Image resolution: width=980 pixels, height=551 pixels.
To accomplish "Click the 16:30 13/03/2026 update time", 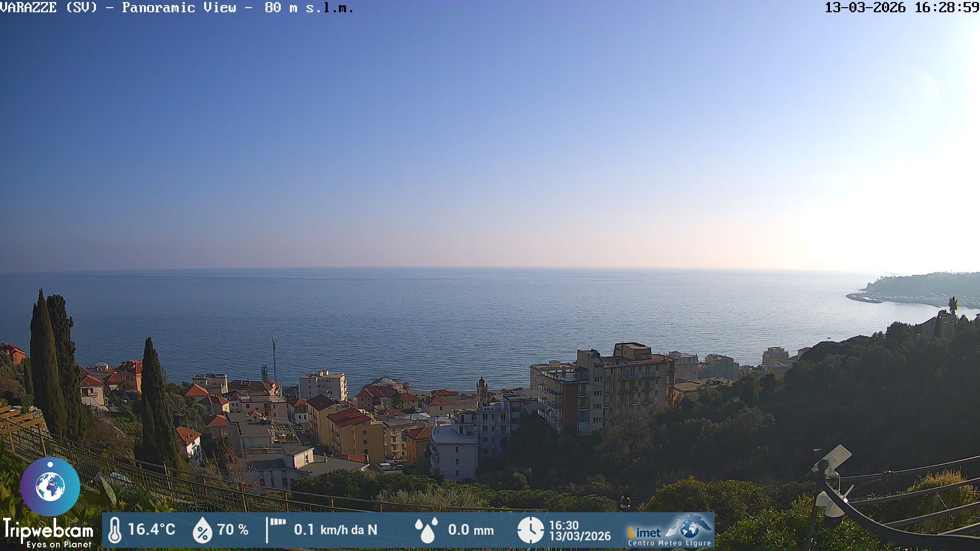I will (x=579, y=531).
